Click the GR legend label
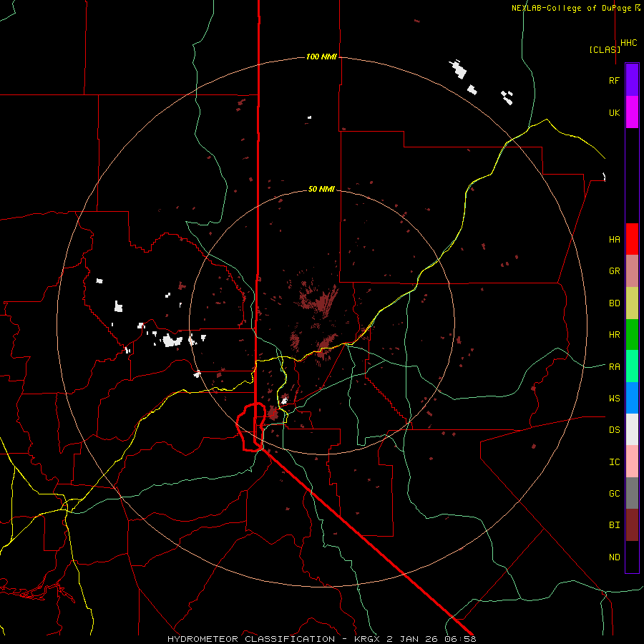Viewport: 644px width, 644px height. coord(614,271)
